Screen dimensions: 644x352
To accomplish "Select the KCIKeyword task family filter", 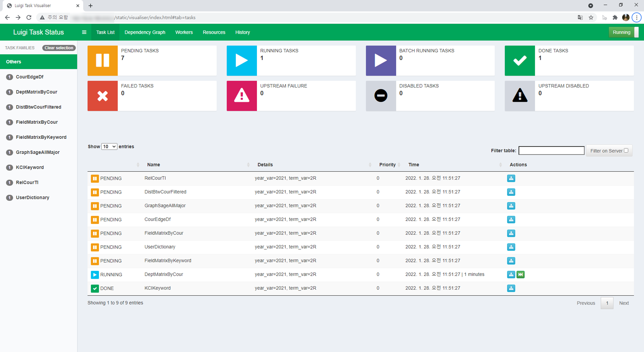I will (30, 167).
